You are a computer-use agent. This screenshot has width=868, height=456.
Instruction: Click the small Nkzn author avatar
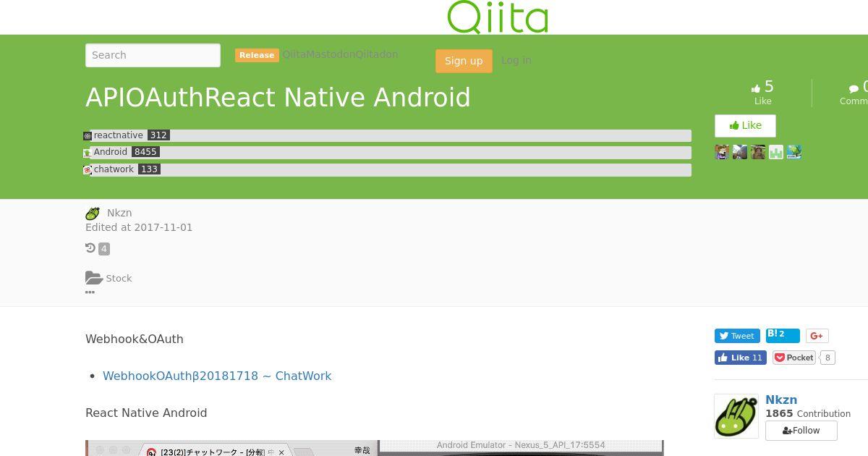93,214
